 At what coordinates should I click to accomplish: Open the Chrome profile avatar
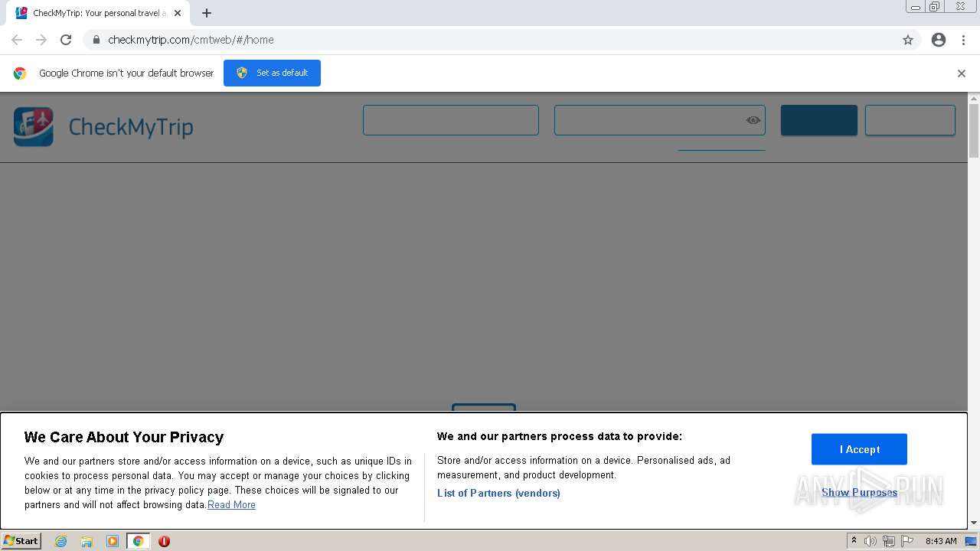point(939,40)
